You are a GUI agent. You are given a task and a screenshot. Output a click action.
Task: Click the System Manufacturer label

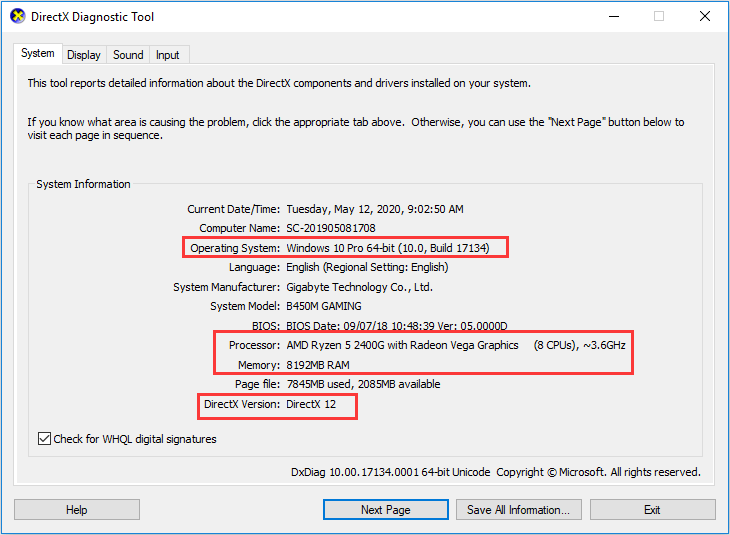(x=226, y=287)
